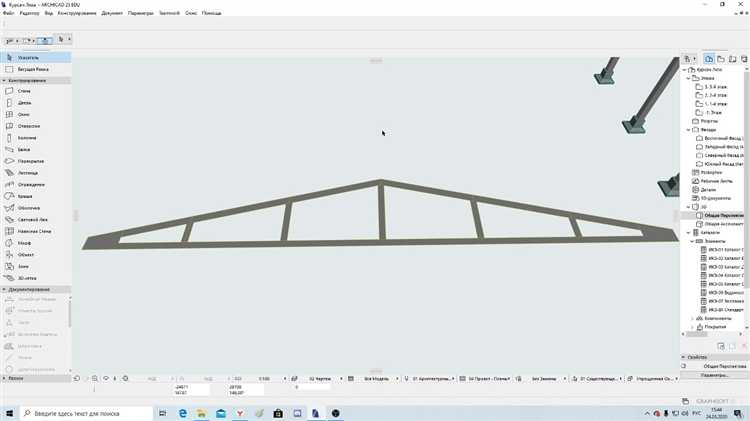Open Microsoft Store from taskbar
The image size is (750, 421).
(278, 413)
